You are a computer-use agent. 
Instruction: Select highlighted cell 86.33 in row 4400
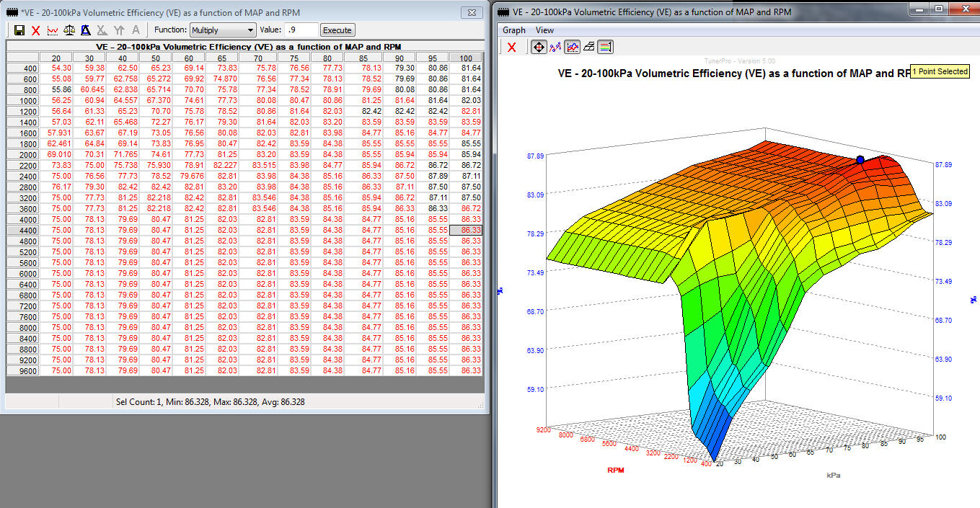pos(466,230)
